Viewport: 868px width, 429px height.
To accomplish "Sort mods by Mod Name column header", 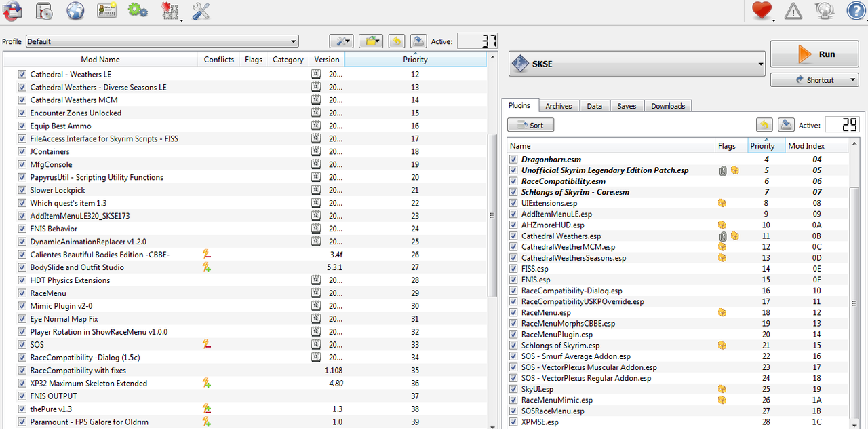I will pyautogui.click(x=100, y=60).
